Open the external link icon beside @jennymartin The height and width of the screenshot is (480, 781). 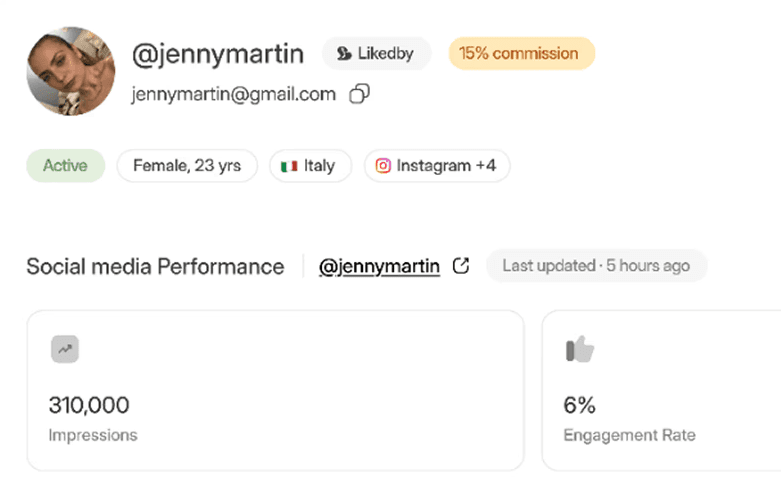pos(461,266)
